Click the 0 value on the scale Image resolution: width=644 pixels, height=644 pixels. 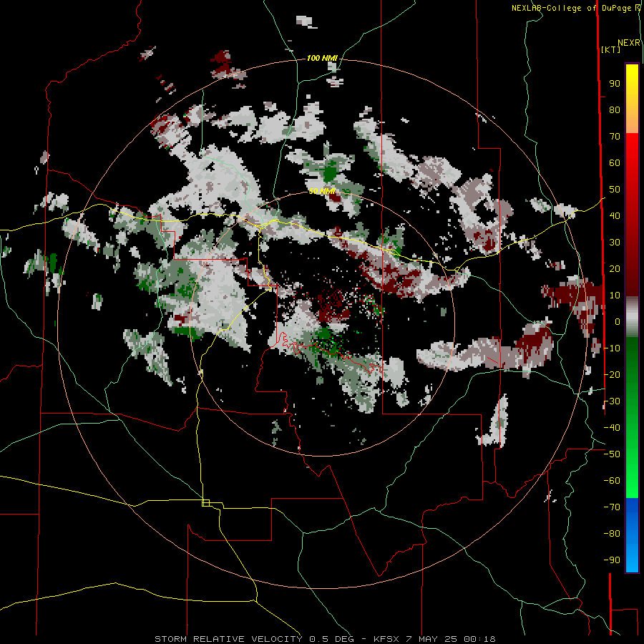pyautogui.click(x=618, y=322)
